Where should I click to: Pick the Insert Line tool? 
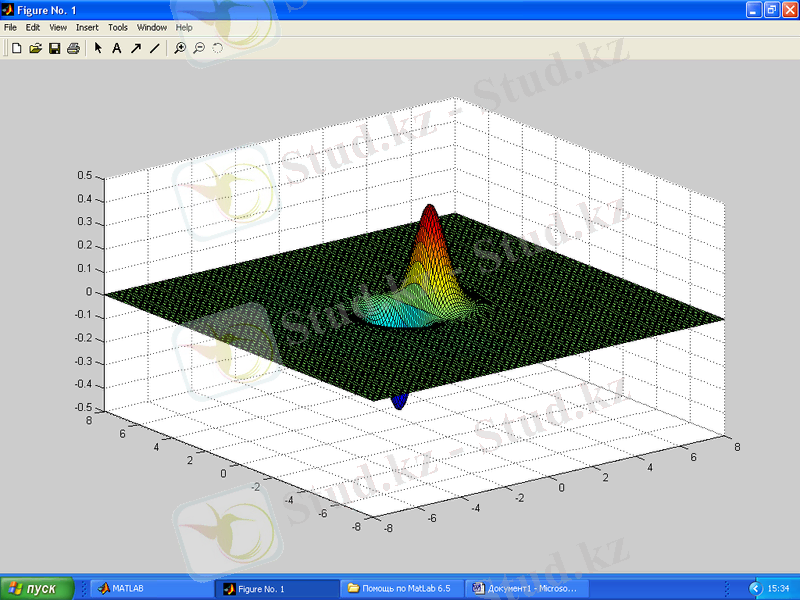coord(154,47)
